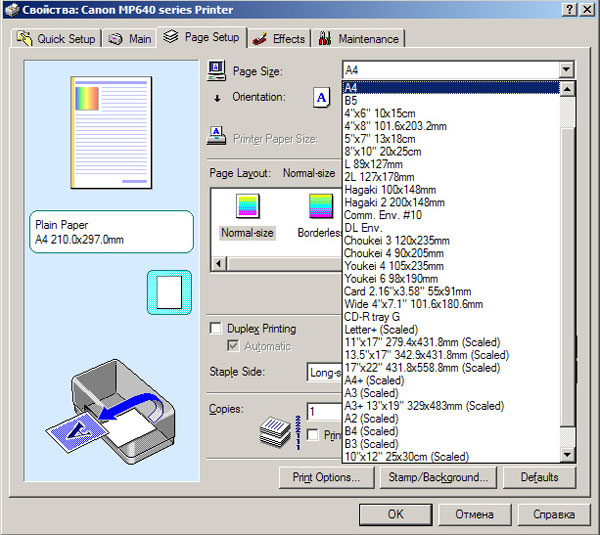
Task: Select Choukei 3 120x235mm size
Action: [451, 240]
